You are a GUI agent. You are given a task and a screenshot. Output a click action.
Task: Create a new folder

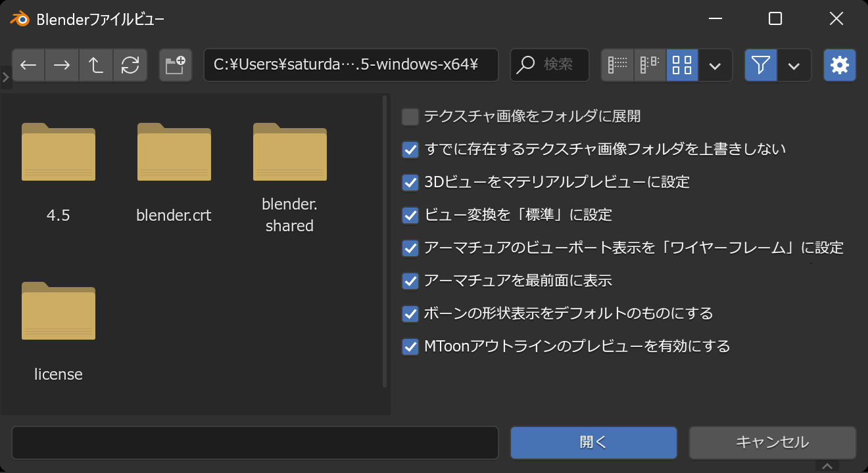tap(175, 65)
